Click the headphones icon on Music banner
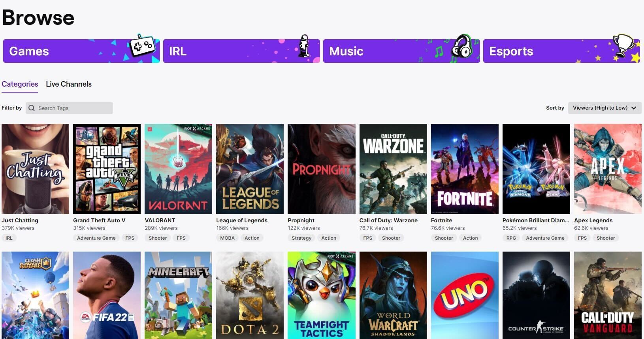This screenshot has width=644, height=339. tap(462, 47)
